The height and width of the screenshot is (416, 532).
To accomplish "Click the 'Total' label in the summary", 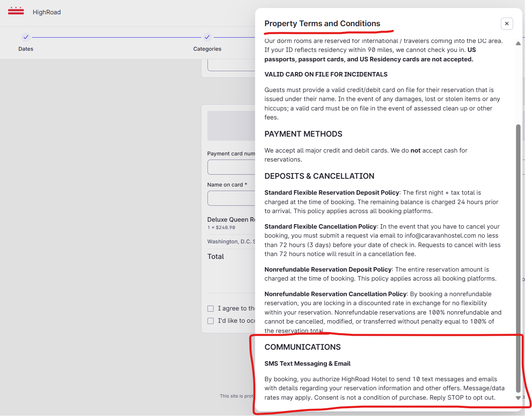I will 216,257.
